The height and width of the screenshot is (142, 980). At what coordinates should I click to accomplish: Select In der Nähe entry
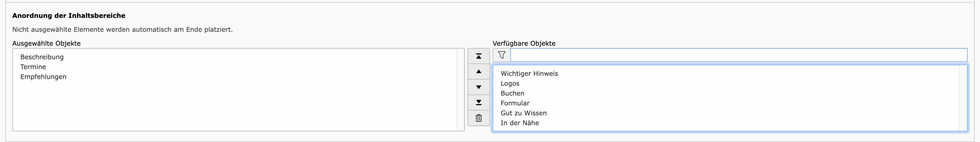tap(520, 123)
